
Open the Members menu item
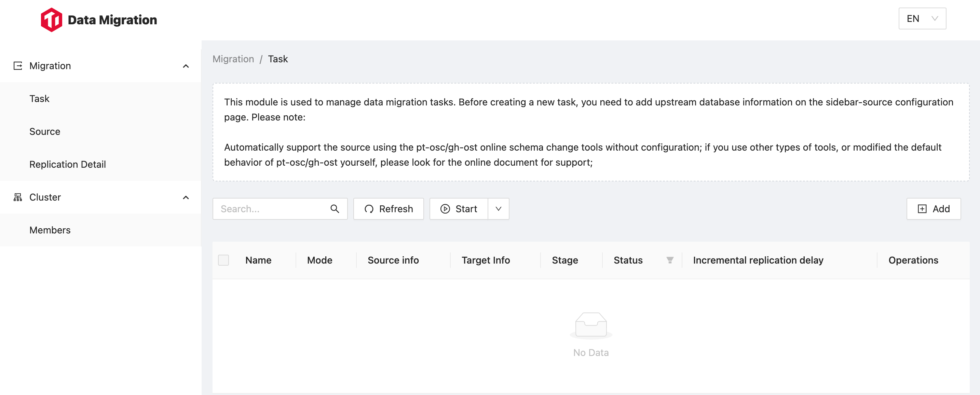click(x=50, y=230)
